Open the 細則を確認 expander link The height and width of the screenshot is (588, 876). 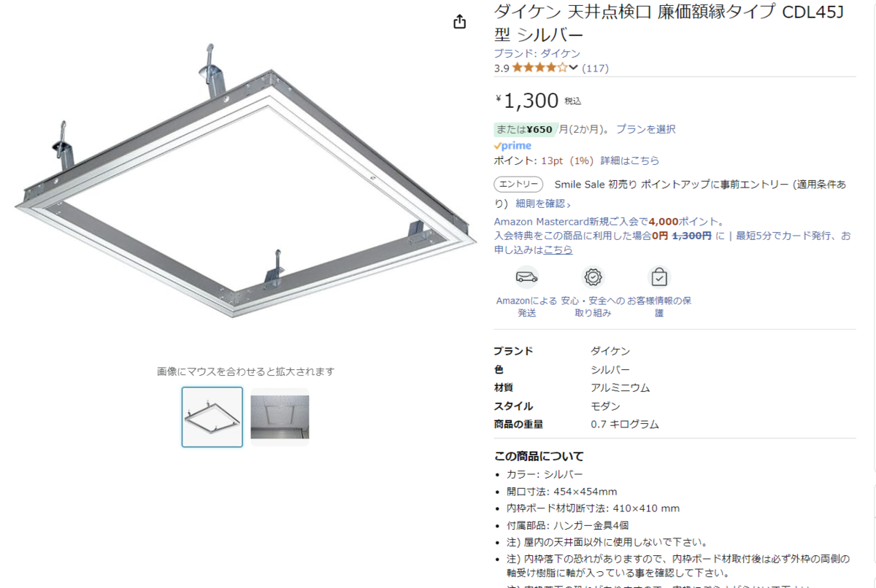point(543,204)
